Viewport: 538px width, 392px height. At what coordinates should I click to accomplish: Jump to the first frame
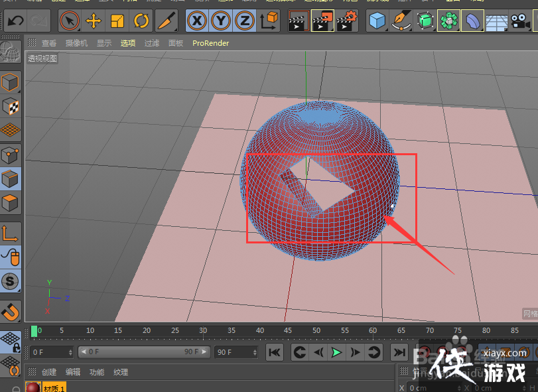click(x=274, y=352)
